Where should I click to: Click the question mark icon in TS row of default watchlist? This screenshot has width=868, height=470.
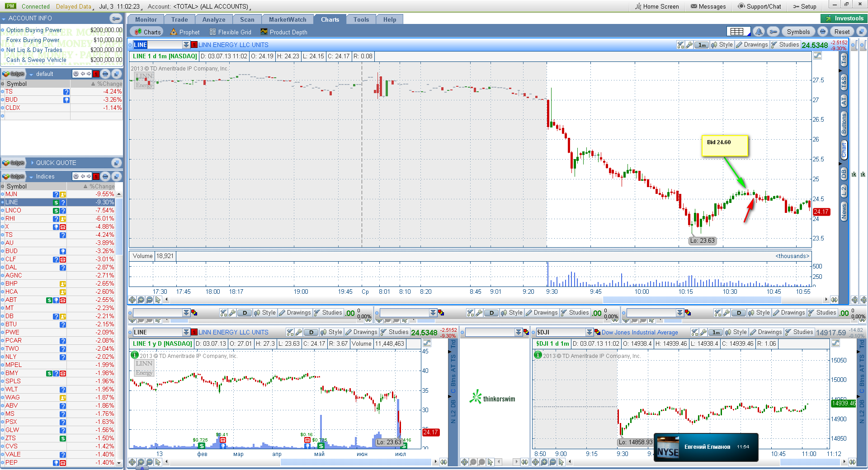tap(66, 92)
